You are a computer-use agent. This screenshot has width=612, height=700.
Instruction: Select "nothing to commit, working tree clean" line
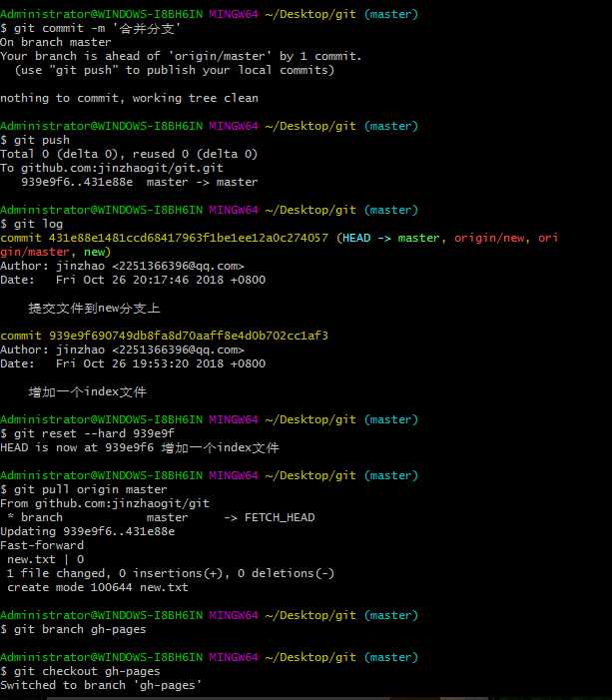[129, 98]
